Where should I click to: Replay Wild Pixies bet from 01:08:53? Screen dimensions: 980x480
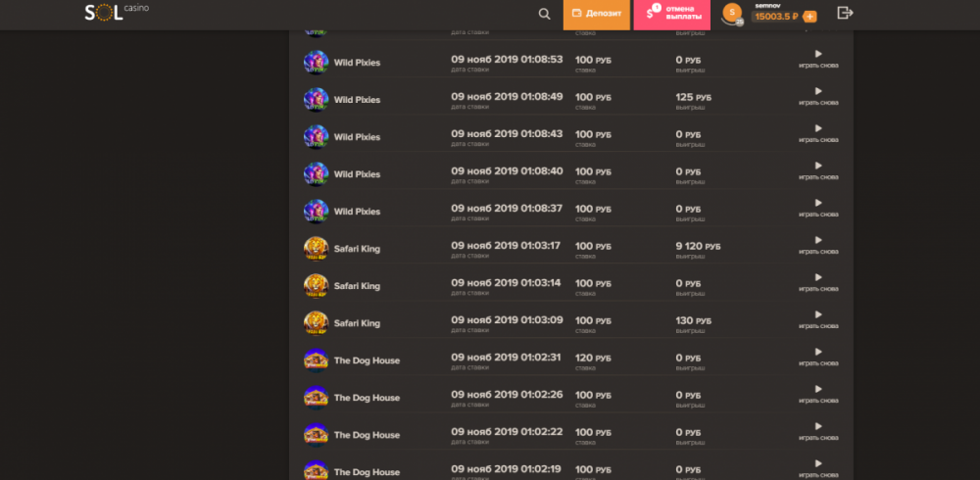tap(818, 59)
